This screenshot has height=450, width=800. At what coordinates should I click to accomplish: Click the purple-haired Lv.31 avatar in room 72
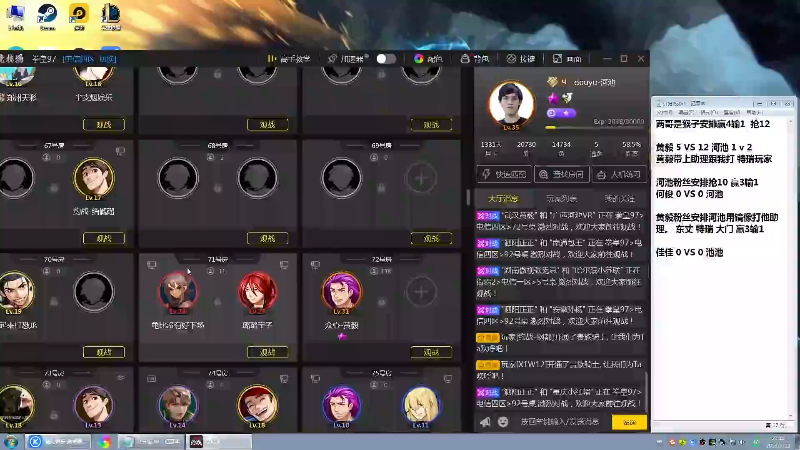click(x=341, y=292)
